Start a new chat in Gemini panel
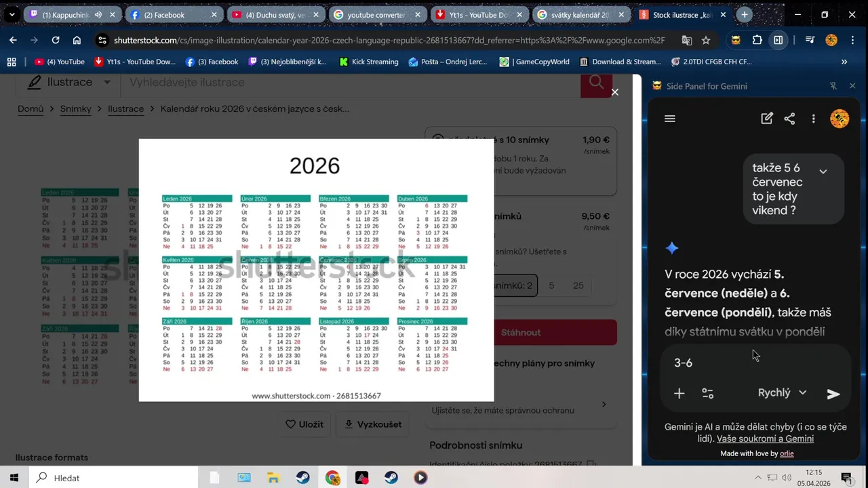This screenshot has width=868, height=488. [767, 119]
